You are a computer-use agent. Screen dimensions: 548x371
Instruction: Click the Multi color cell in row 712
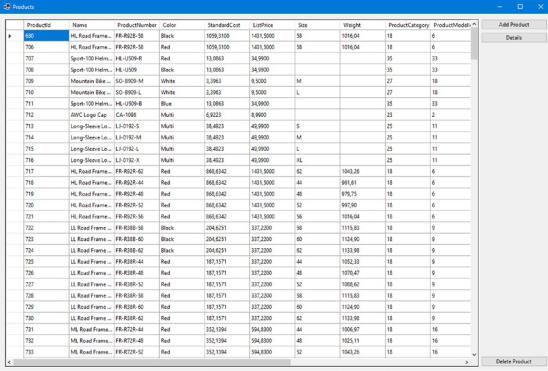(x=182, y=115)
